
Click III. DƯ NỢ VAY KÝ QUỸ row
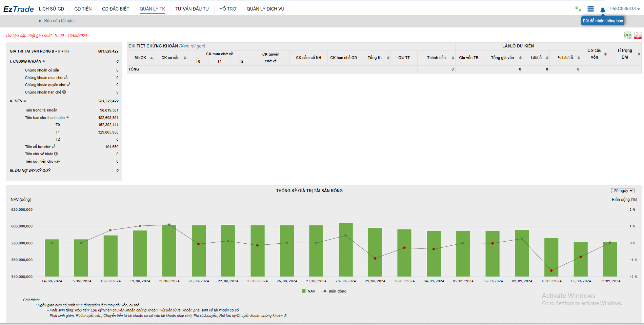[64, 170]
